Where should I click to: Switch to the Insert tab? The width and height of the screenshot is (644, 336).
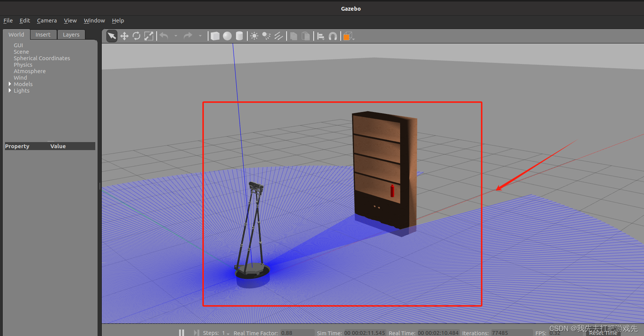[43, 35]
